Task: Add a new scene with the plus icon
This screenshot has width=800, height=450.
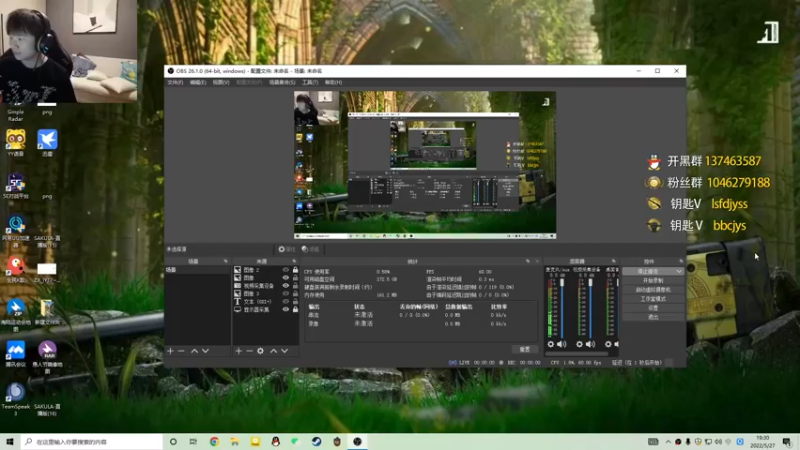Action: click(x=170, y=351)
